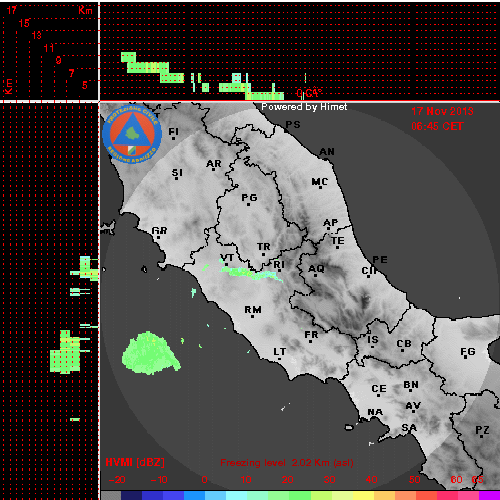Click the '30' dBZ scale value
The width and height of the screenshot is (500, 500).
click(329, 480)
